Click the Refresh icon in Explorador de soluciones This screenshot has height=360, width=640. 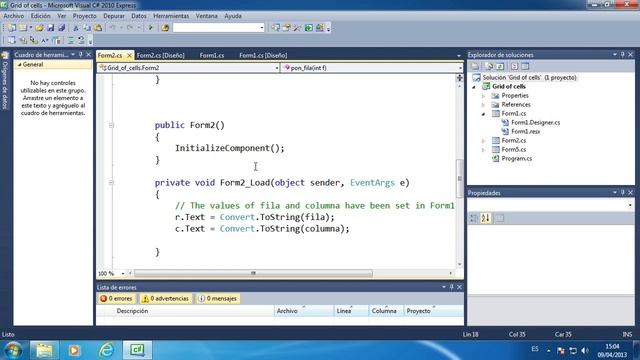pos(500,66)
